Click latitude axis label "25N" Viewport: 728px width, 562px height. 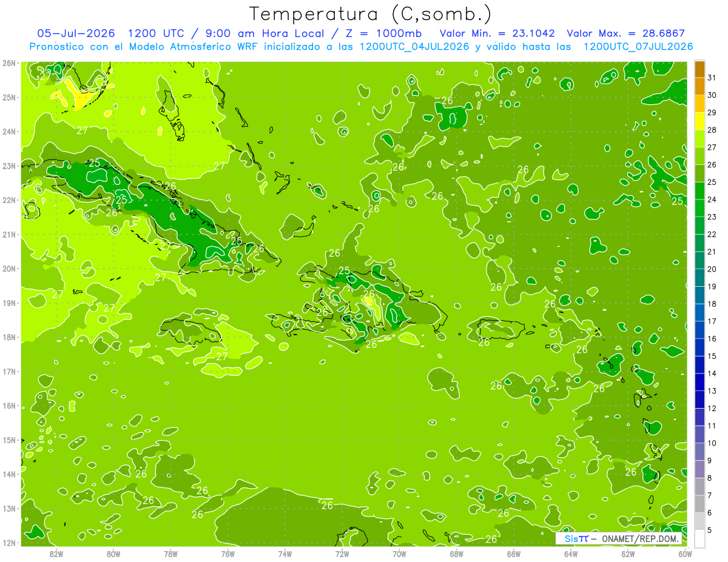tap(9, 97)
